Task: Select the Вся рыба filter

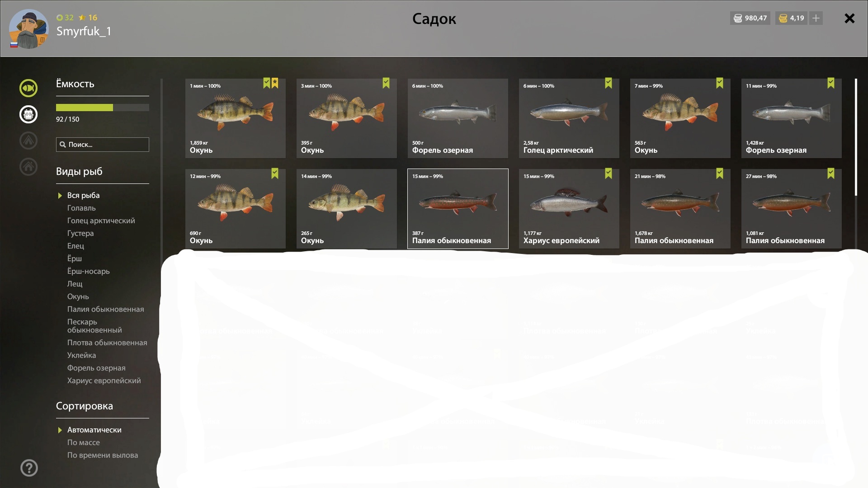Action: [x=83, y=195]
